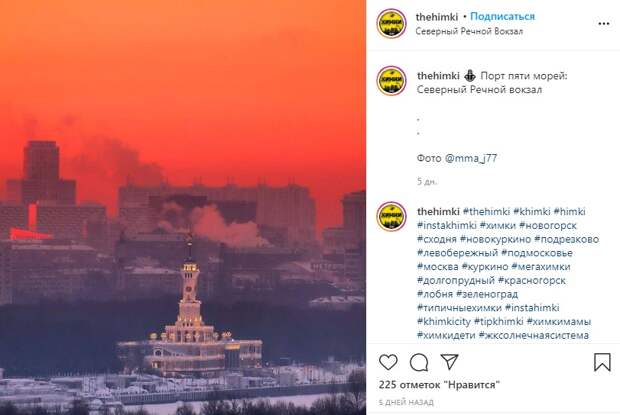View the 225 likes list
Screen dimensions: 620x415
click(x=439, y=385)
